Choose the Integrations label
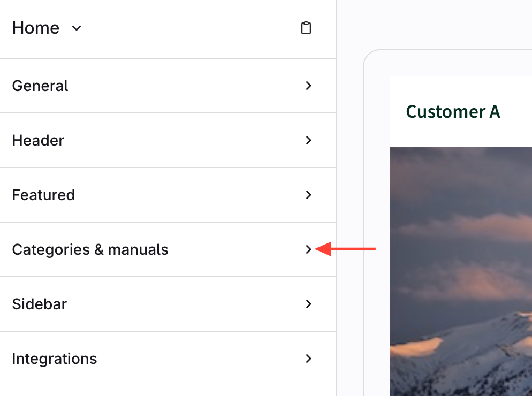This screenshot has height=396, width=532. coord(55,359)
